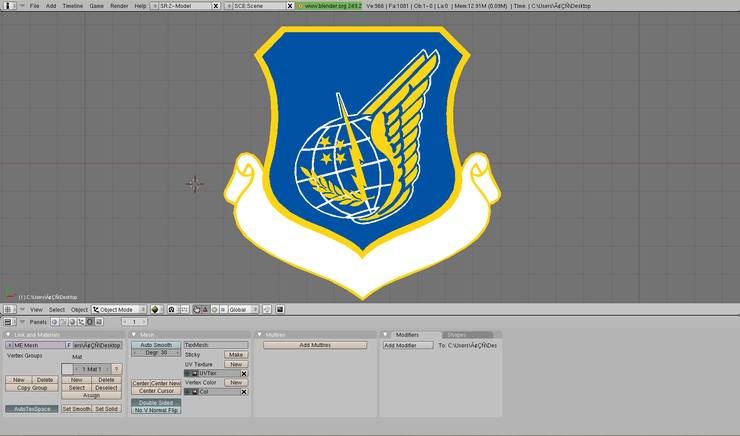The width and height of the screenshot is (740, 436).
Task: Browse screens with the SR:2-Model selector arrow
Action: pyautogui.click(x=154, y=6)
